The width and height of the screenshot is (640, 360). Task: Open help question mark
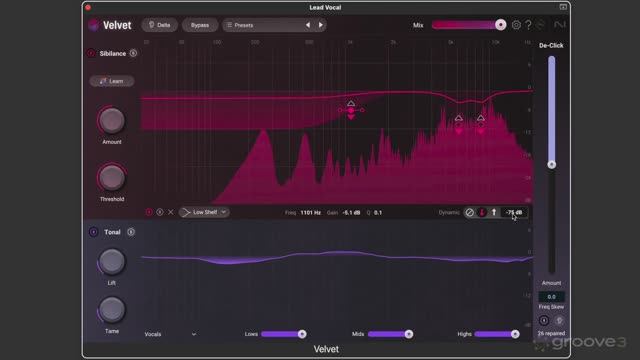pos(529,25)
